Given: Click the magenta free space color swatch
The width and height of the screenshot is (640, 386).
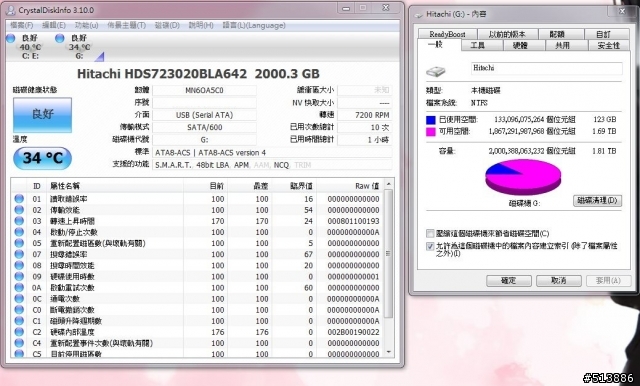Looking at the screenshot, I should pos(431,131).
